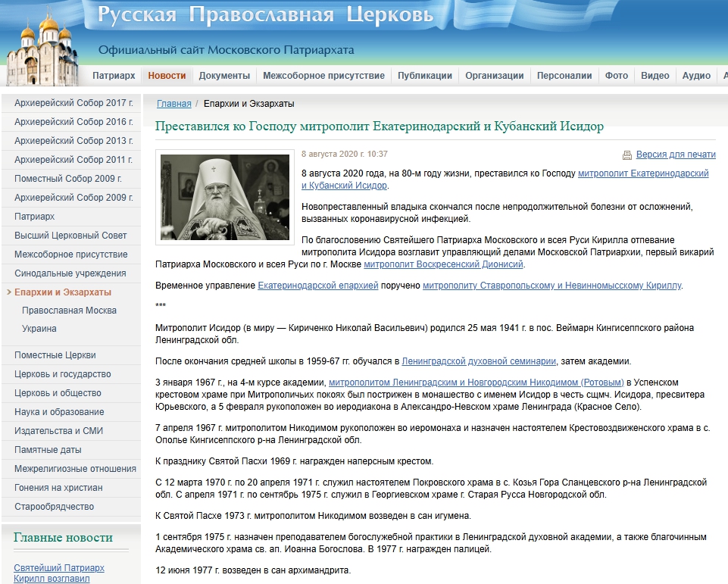Open the Православная Москва sub-item

point(69,311)
